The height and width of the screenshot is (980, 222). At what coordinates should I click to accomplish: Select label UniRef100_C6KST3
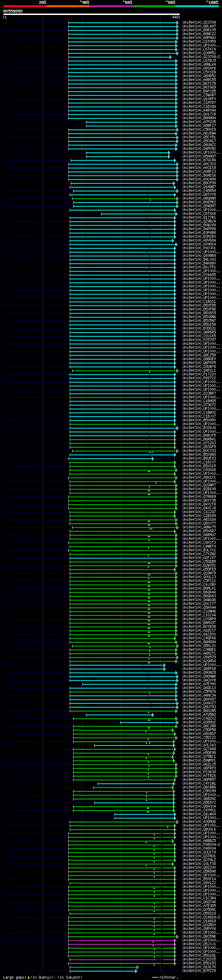(x=199, y=543)
